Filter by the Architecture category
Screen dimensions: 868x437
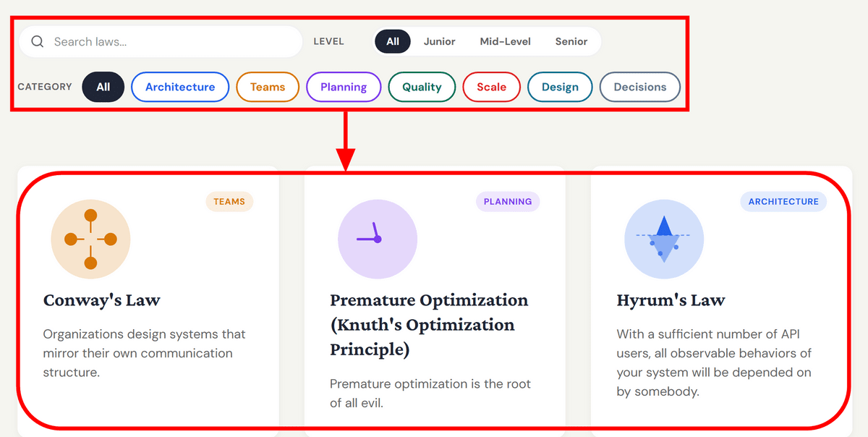[180, 87]
